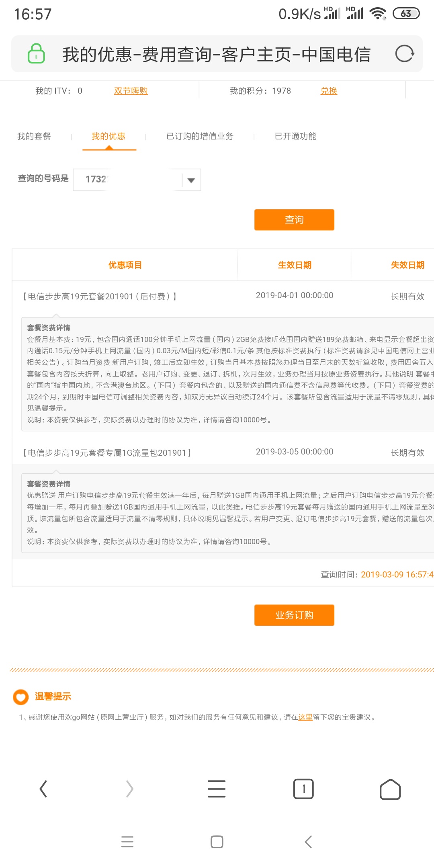Select the 电信步步高19元套餐专属1G流量包201901 row title

pos(107,453)
